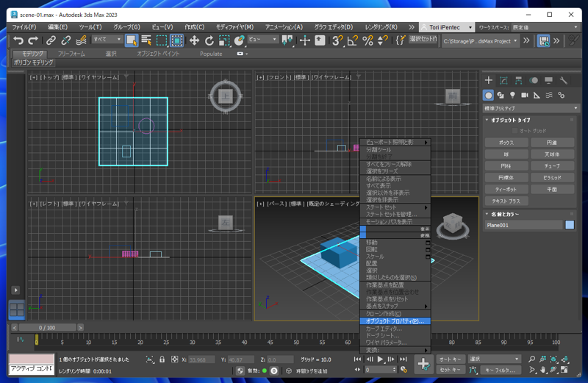Check the オートグリッド checkbox
588x383 pixels.
(514, 131)
